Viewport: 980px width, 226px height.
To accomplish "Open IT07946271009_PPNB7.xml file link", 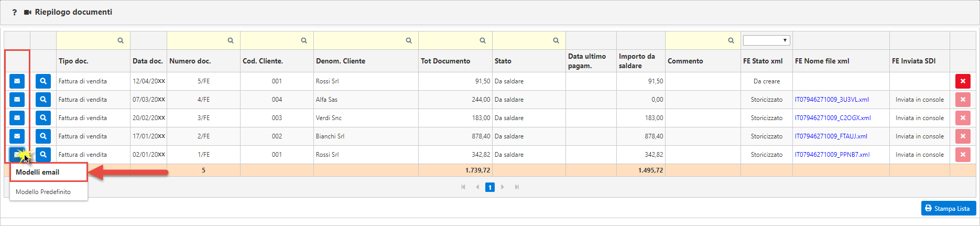I will click(832, 155).
